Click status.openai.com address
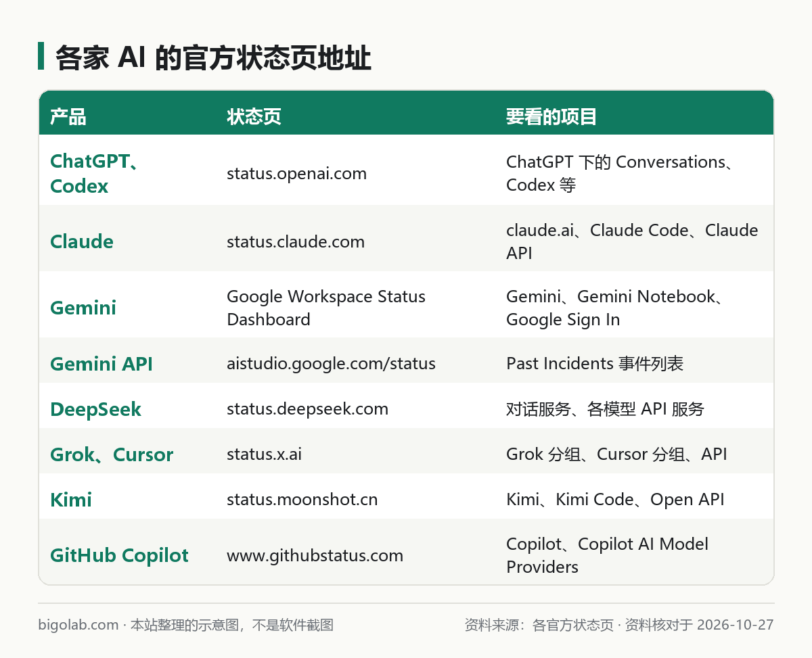The width and height of the screenshot is (812, 658). [x=296, y=173]
